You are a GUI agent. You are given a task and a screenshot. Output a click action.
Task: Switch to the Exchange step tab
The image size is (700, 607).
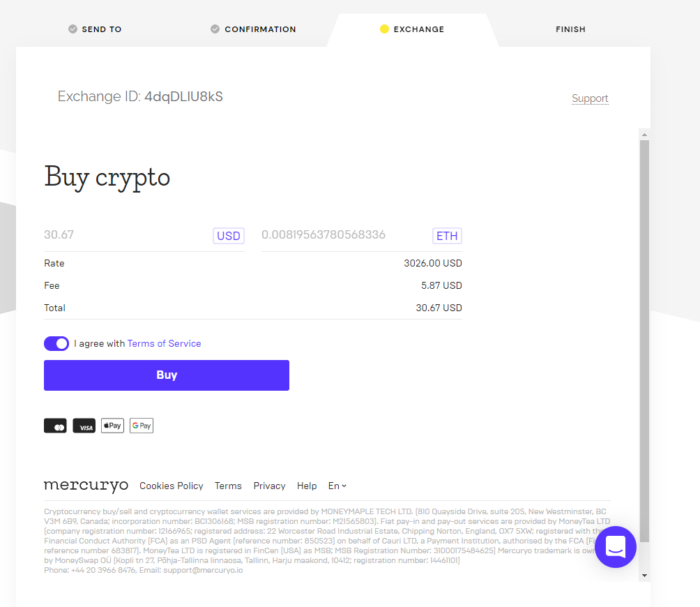[x=412, y=29]
